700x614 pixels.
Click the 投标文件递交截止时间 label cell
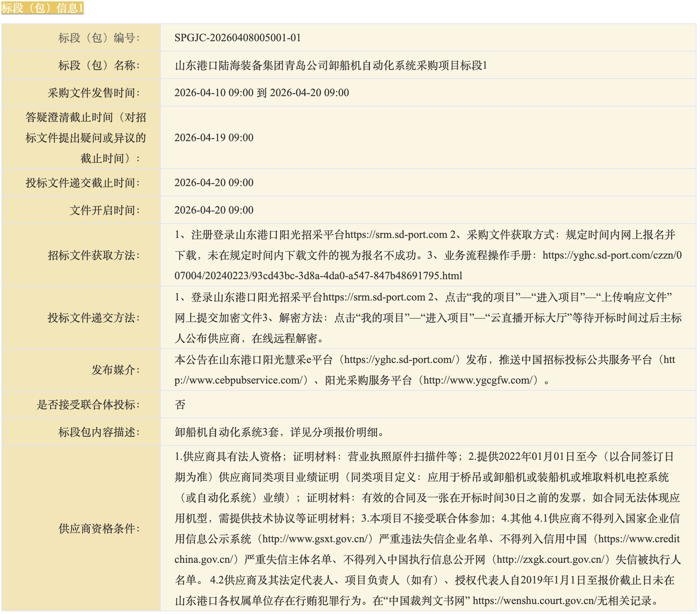pos(82,183)
